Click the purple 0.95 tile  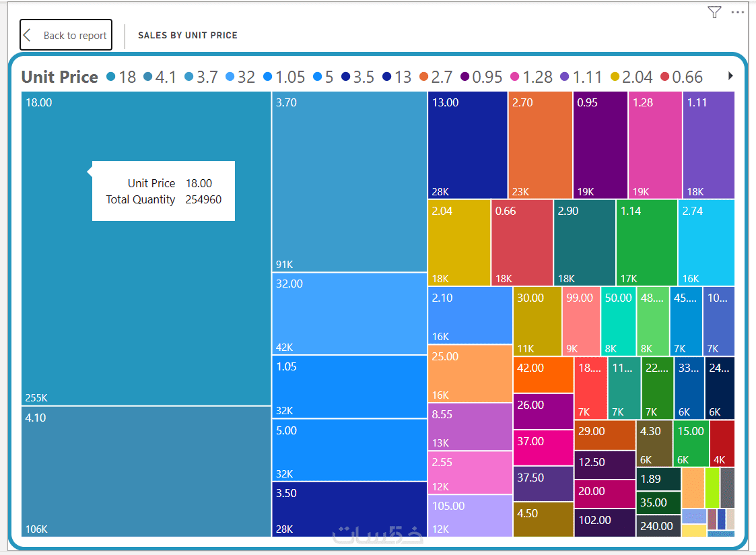click(x=600, y=145)
